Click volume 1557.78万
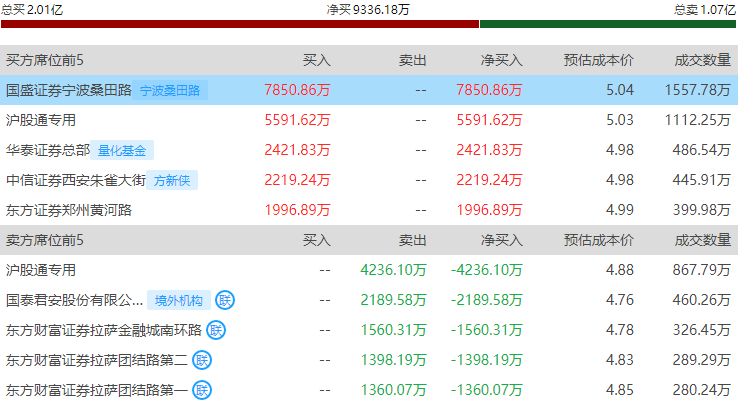 (x=698, y=90)
